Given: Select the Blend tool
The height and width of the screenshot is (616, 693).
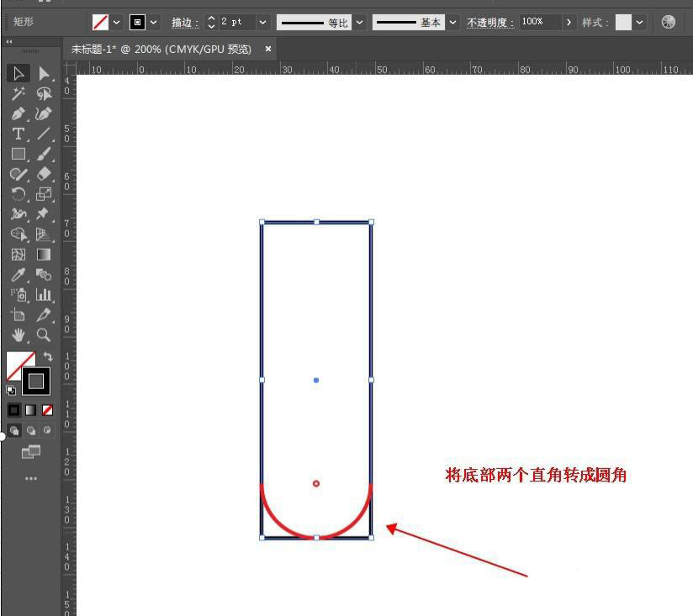Looking at the screenshot, I should (44, 275).
